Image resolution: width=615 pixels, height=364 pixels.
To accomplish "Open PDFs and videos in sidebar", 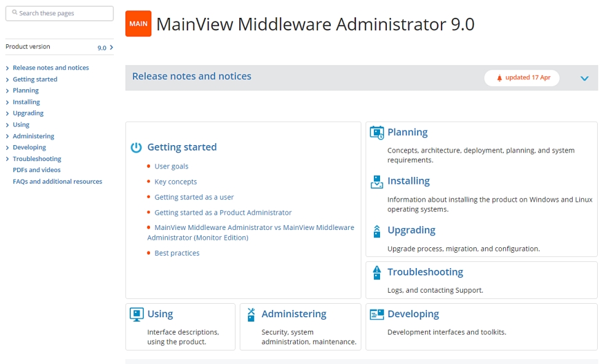I will [36, 170].
